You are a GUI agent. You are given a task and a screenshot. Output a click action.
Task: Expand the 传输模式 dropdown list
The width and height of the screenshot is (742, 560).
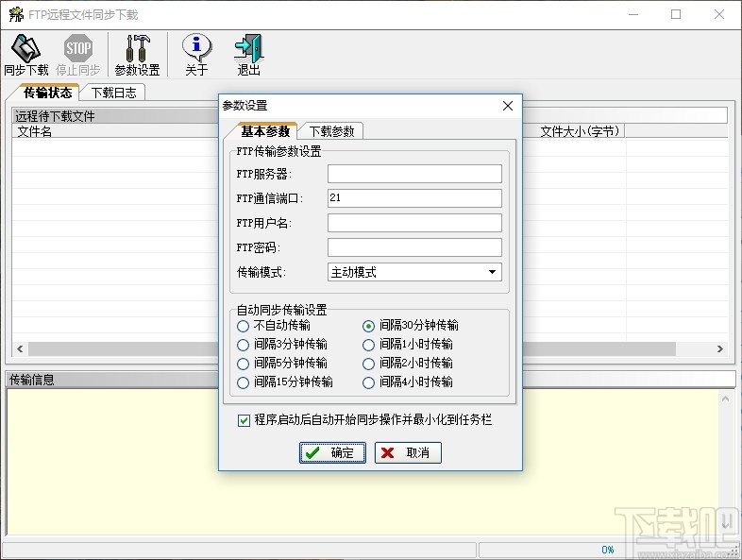492,272
